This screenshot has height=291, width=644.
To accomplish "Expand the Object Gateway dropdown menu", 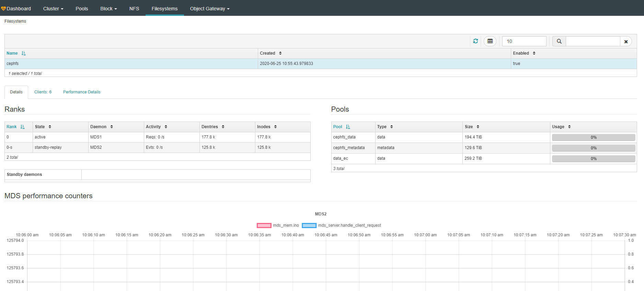I will (x=210, y=9).
